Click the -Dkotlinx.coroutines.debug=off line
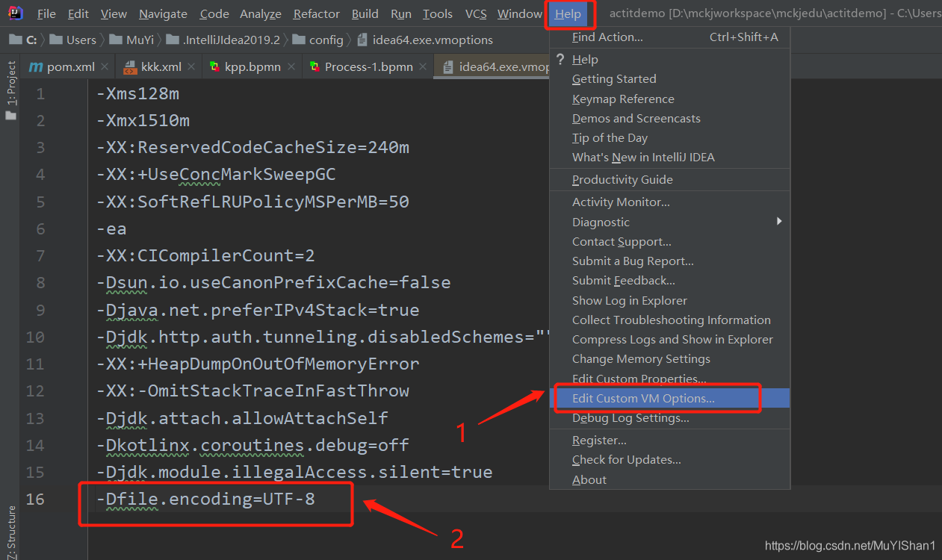 pyautogui.click(x=252, y=445)
